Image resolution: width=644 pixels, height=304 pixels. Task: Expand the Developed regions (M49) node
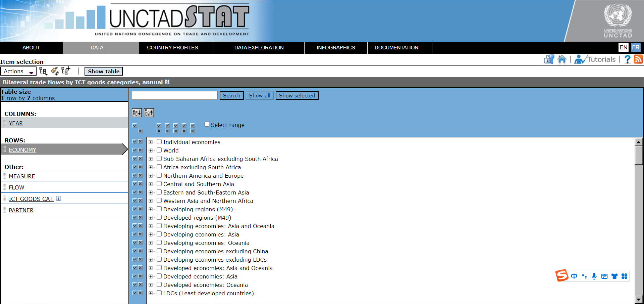151,218
